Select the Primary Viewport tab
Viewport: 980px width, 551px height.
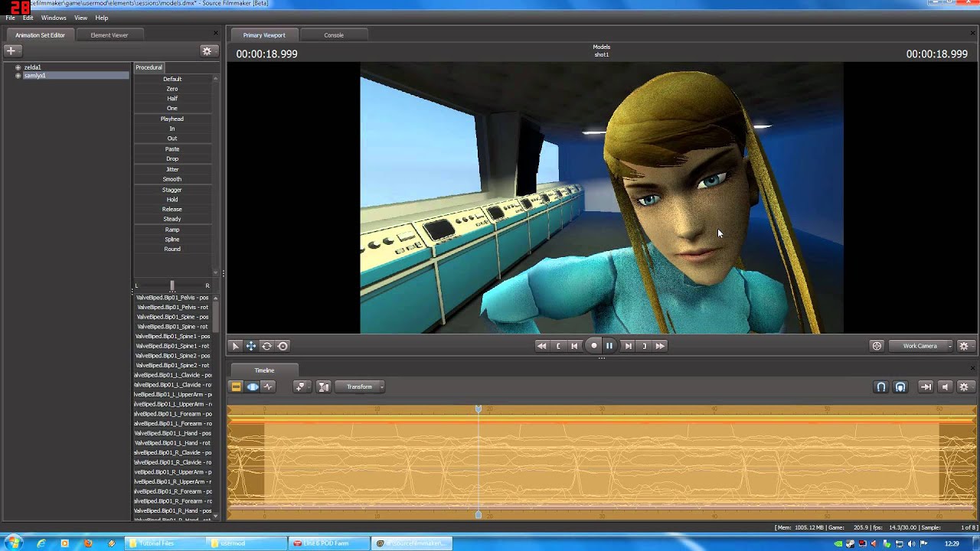pyautogui.click(x=264, y=35)
